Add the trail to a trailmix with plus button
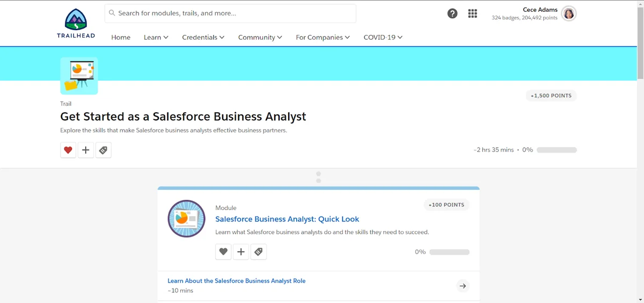 pyautogui.click(x=86, y=150)
